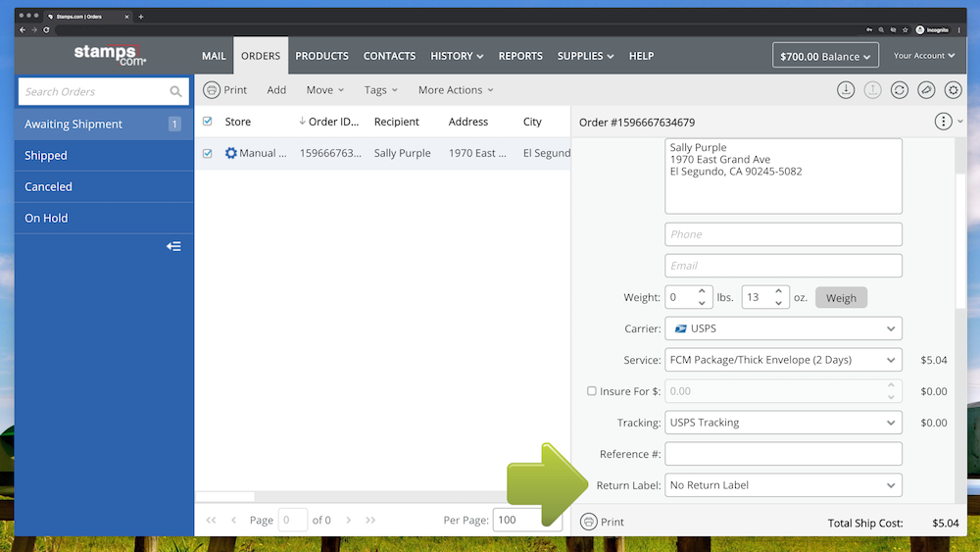Click the import orders download icon
This screenshot has height=552, width=980.
(x=845, y=90)
